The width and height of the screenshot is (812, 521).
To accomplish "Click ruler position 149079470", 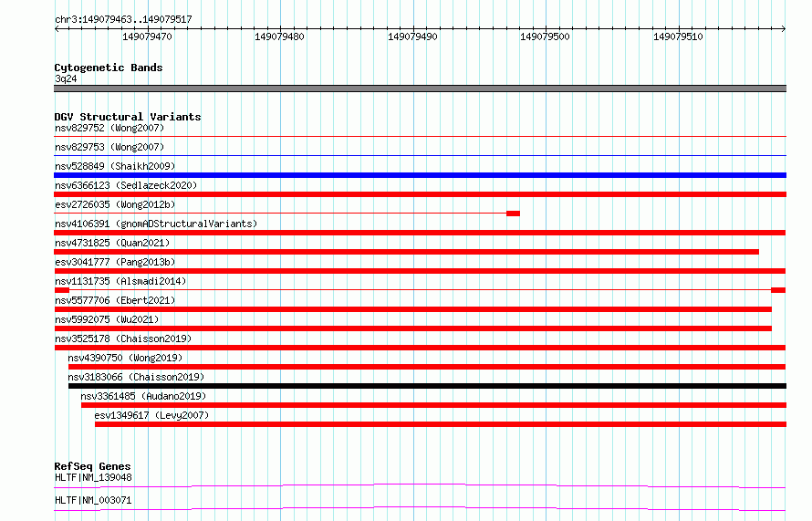I will (x=147, y=36).
